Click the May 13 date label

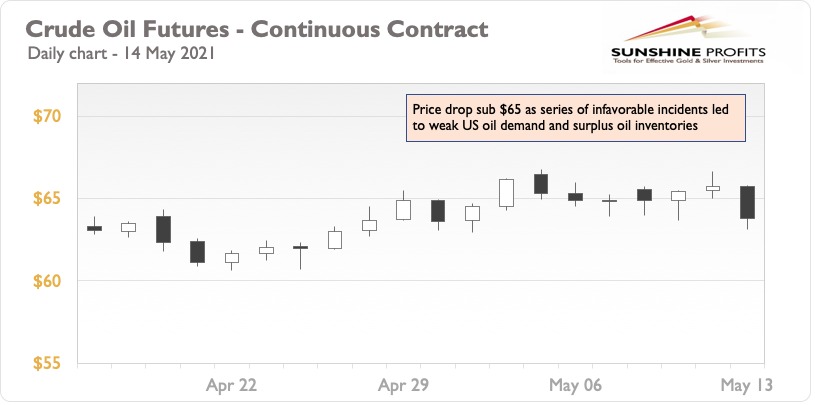pyautogui.click(x=746, y=385)
